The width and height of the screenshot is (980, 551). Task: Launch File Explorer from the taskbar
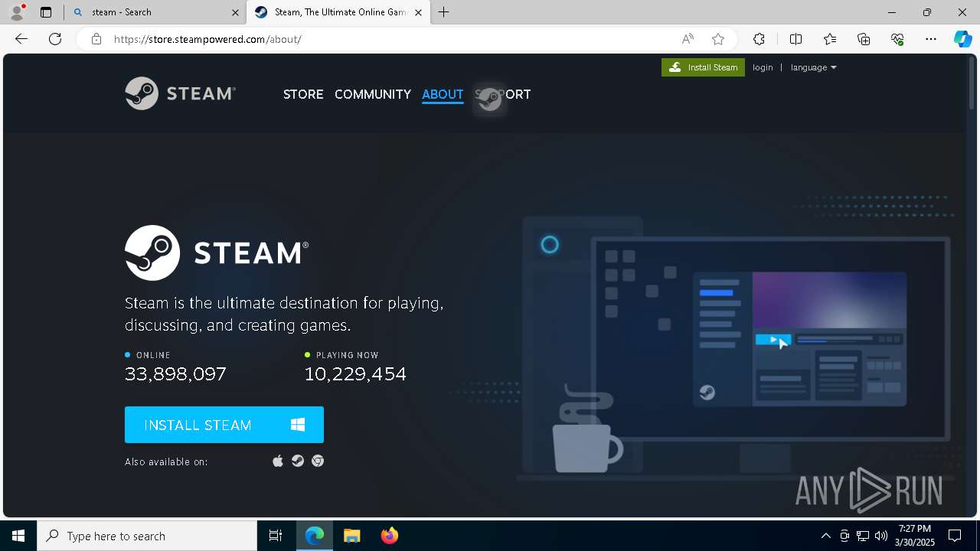coord(351,536)
